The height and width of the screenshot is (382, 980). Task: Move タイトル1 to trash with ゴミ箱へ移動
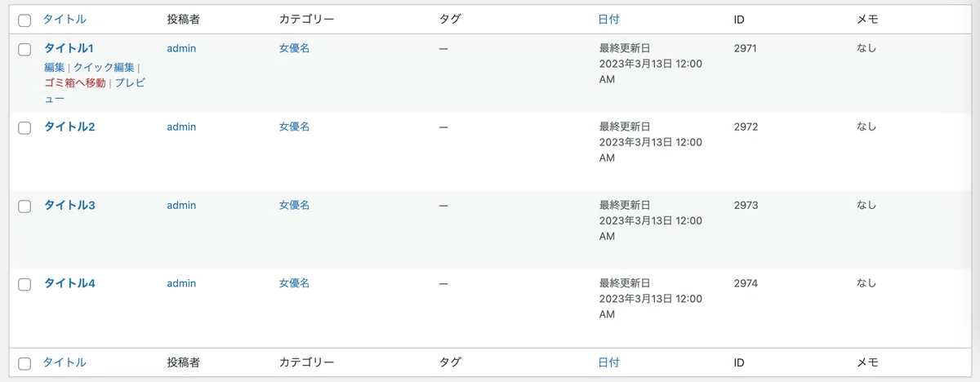[75, 83]
